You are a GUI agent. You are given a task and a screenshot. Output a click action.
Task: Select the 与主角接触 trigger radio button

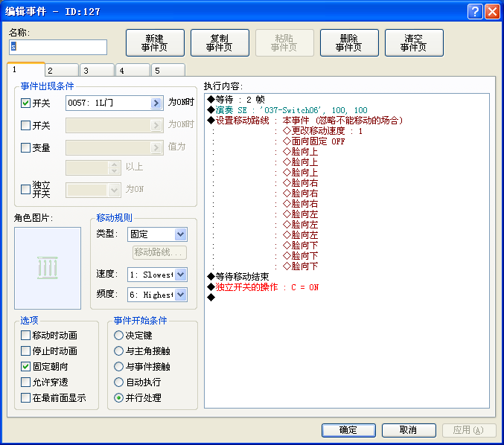(118, 350)
